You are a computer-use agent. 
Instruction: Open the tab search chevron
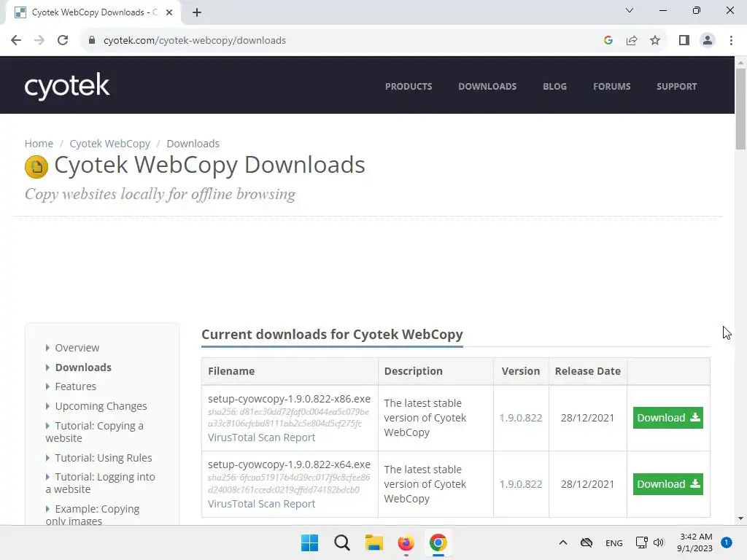[x=630, y=10]
